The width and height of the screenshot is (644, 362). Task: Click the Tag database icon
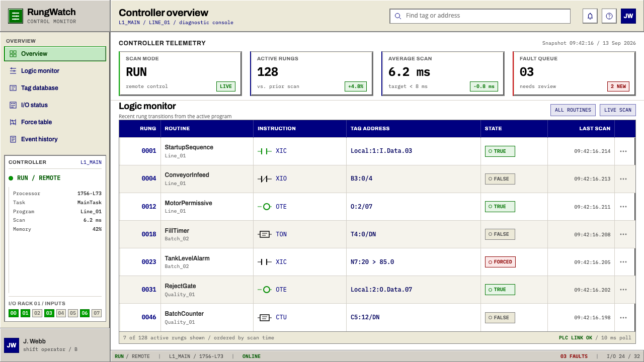tap(13, 88)
